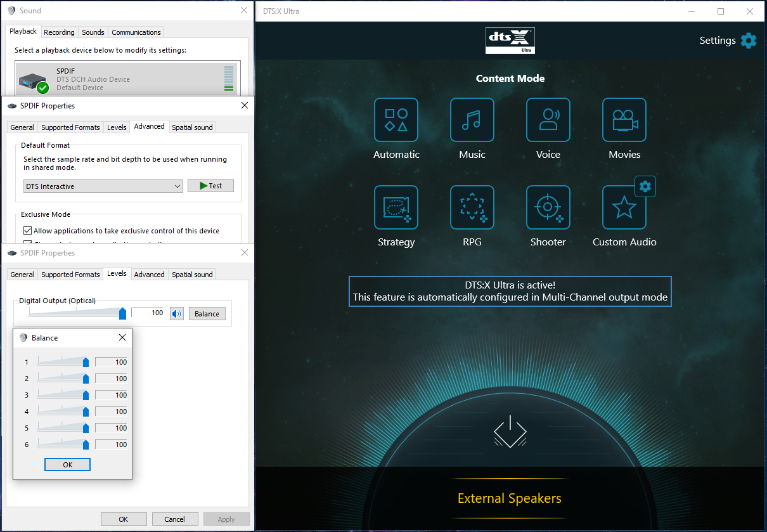Image resolution: width=767 pixels, height=532 pixels.
Task: Select the Shooter game mode icon
Action: pyautogui.click(x=548, y=207)
